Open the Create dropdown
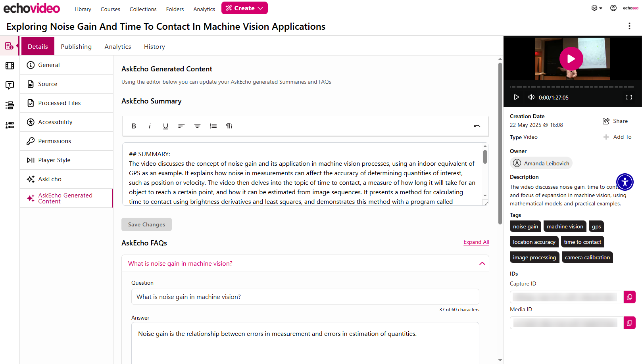This screenshot has height=364, width=642. [244, 8]
